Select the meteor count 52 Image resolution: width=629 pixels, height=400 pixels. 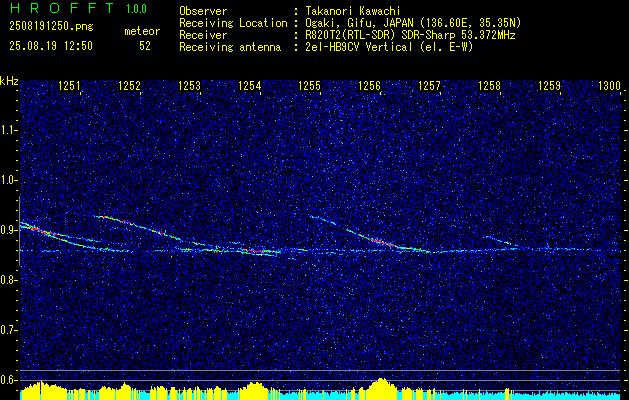(145, 46)
